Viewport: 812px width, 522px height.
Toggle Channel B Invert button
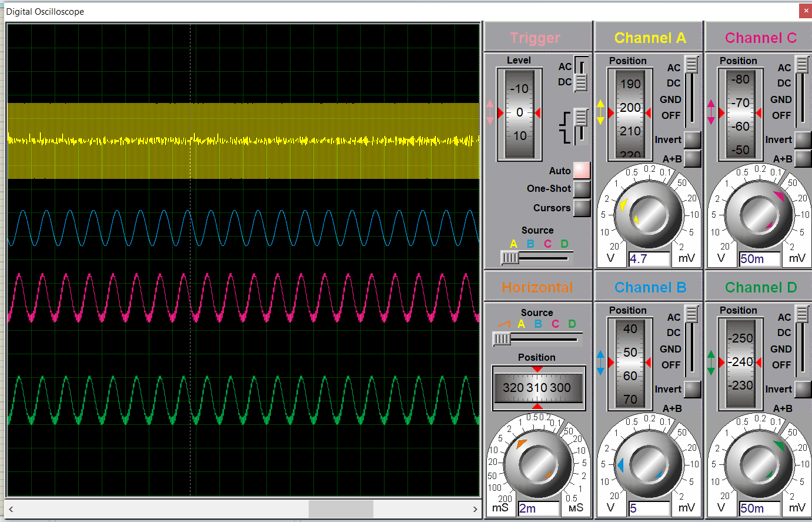(x=693, y=389)
